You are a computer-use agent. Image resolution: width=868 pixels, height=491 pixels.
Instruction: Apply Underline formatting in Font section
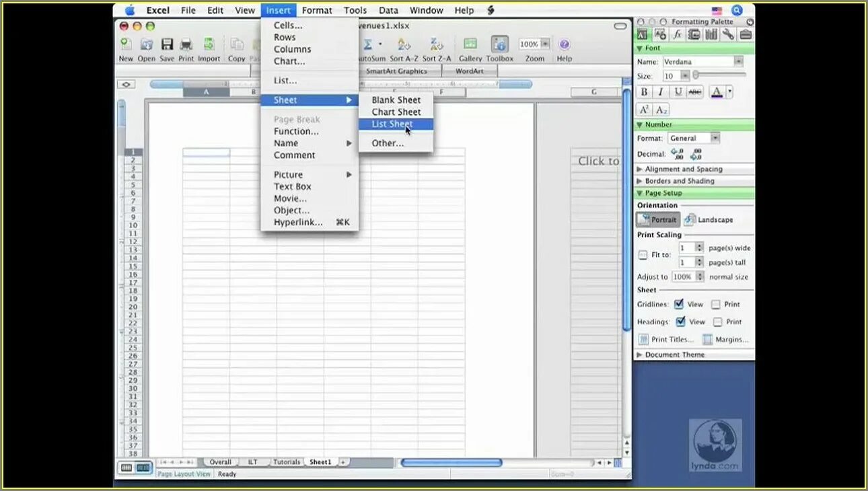tap(678, 92)
